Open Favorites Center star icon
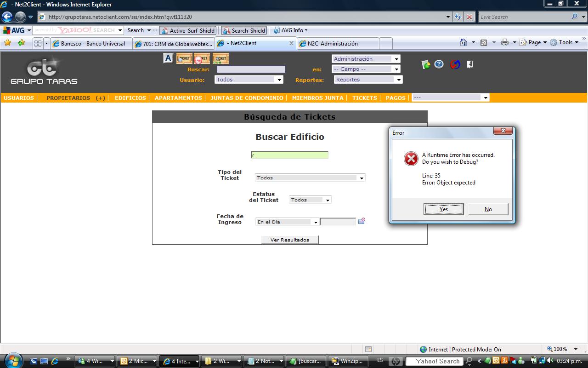588x368 pixels. [x=7, y=43]
